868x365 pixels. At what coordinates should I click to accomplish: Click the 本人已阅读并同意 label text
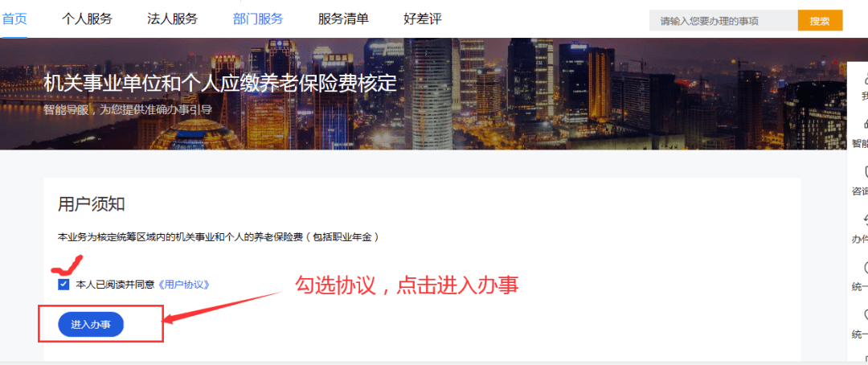[x=115, y=285]
